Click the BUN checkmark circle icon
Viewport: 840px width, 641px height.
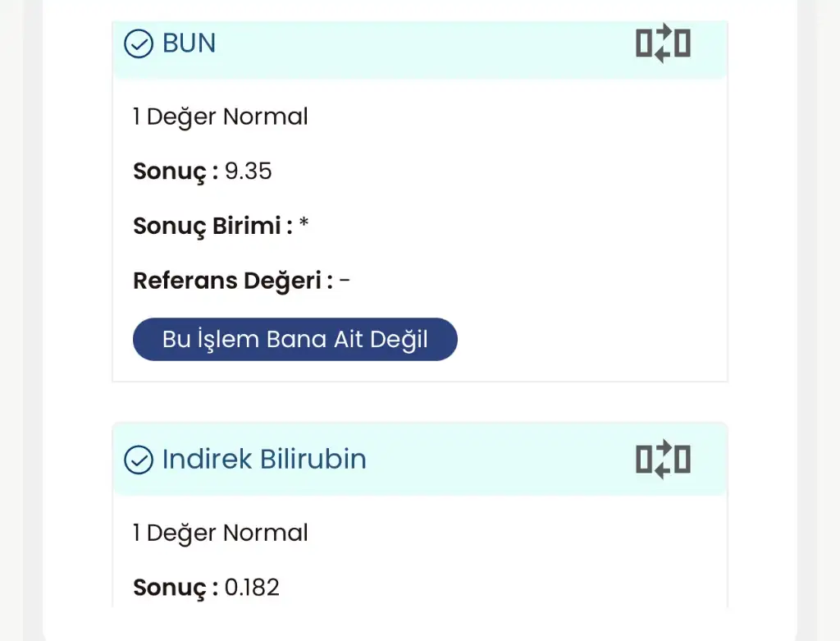(138, 43)
